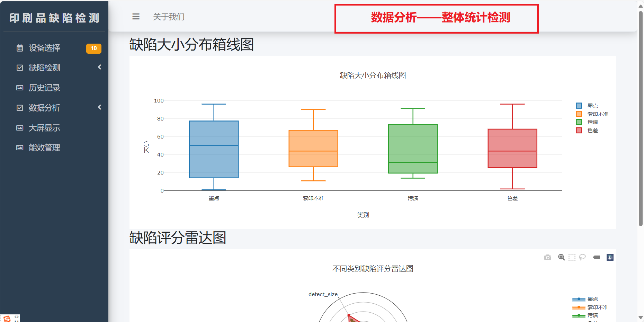
Task: Click the 墨点 x-axis tick label
Action: [214, 198]
